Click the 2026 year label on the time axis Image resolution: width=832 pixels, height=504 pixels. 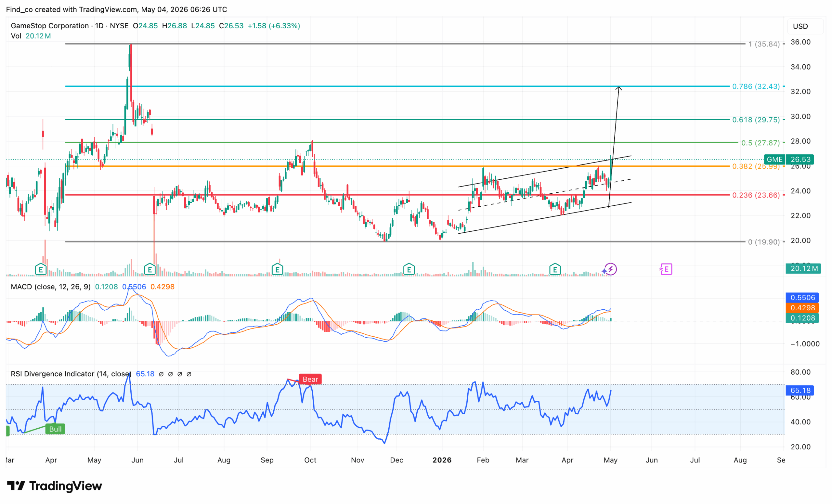point(442,460)
